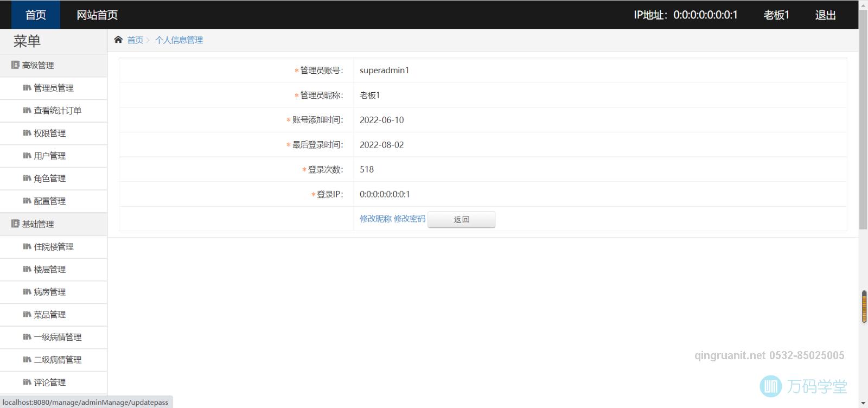Viewport: 868px width, 408px height.
Task: Open 菜品管理 menu item
Action: [53, 315]
